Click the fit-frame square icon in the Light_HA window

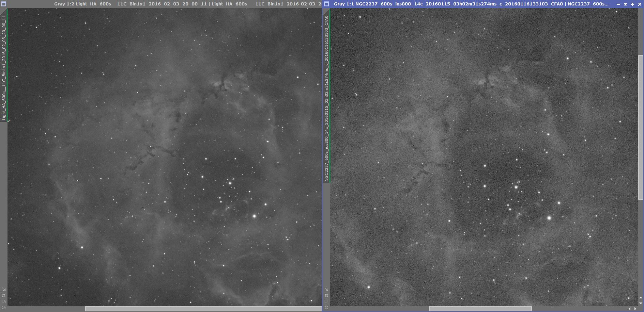pos(4,295)
